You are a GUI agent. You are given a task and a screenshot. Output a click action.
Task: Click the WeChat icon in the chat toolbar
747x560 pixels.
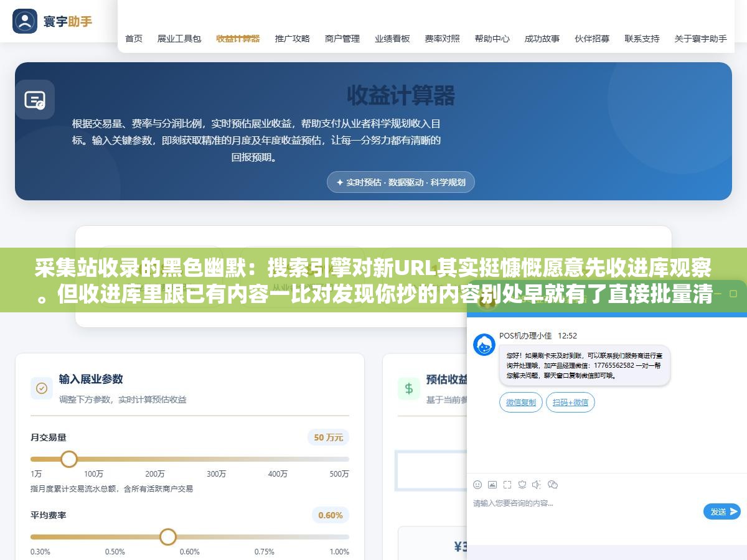tap(553, 485)
